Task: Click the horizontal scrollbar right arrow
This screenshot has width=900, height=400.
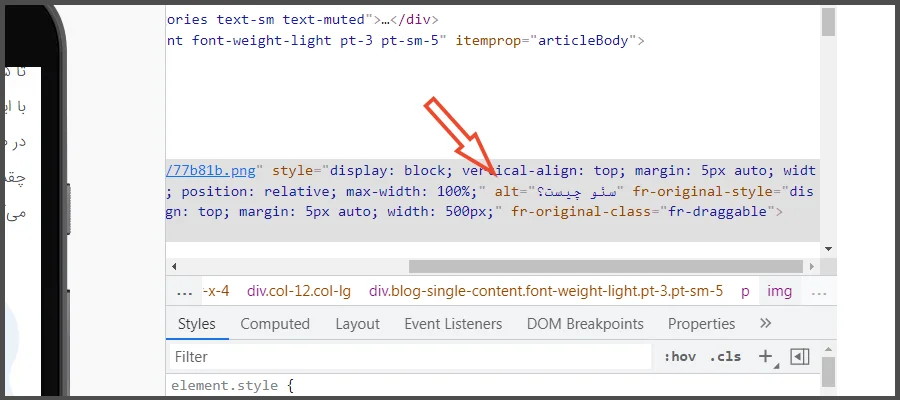Action: click(x=813, y=267)
